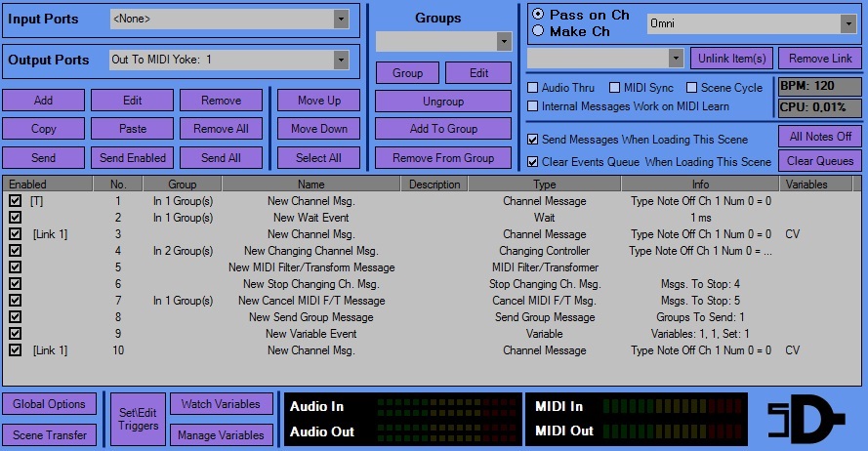Viewport: 868px width, 451px height.
Task: Open Watch Variables
Action: click(221, 404)
